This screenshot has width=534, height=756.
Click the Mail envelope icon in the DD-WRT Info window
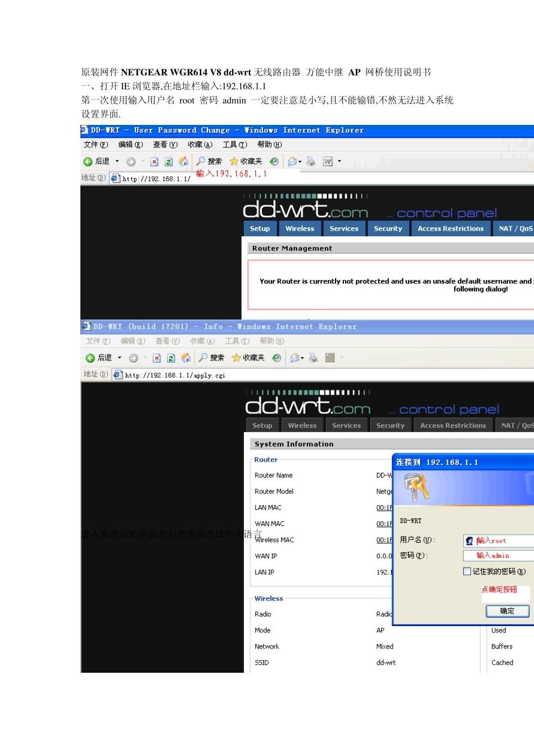pos(293,358)
